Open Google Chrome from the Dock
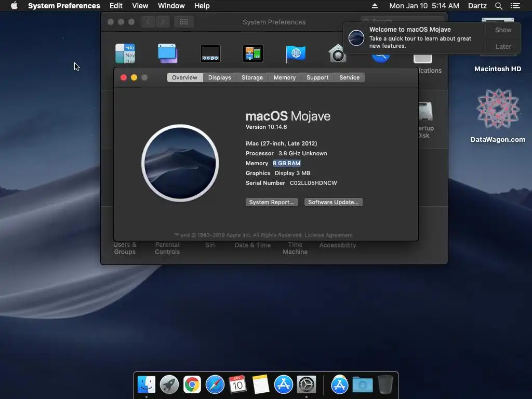The height and width of the screenshot is (399, 532). click(192, 384)
